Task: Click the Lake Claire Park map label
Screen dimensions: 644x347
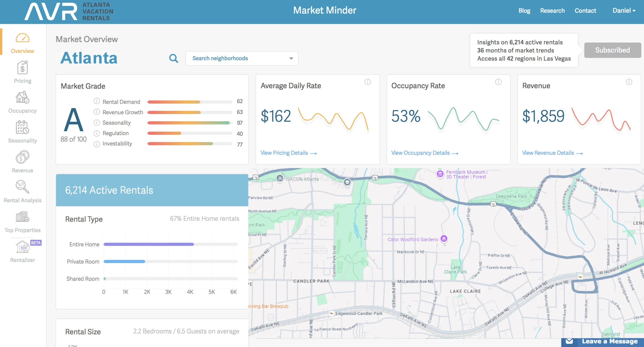Action: [x=455, y=269]
